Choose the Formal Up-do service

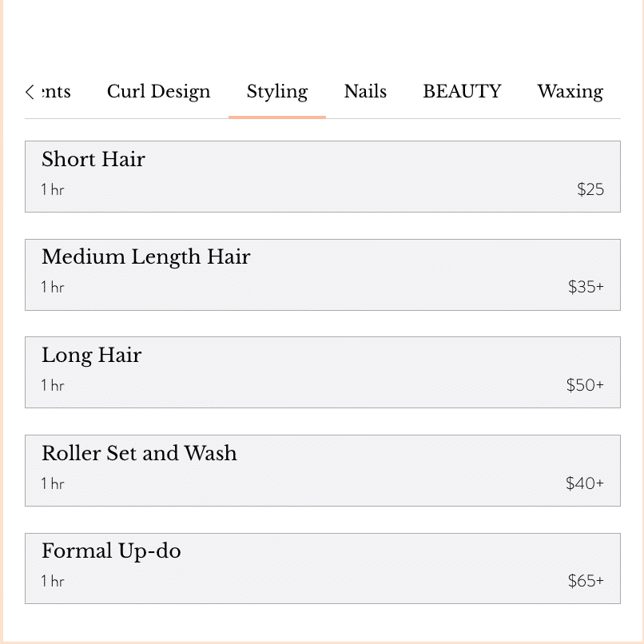[323, 568]
